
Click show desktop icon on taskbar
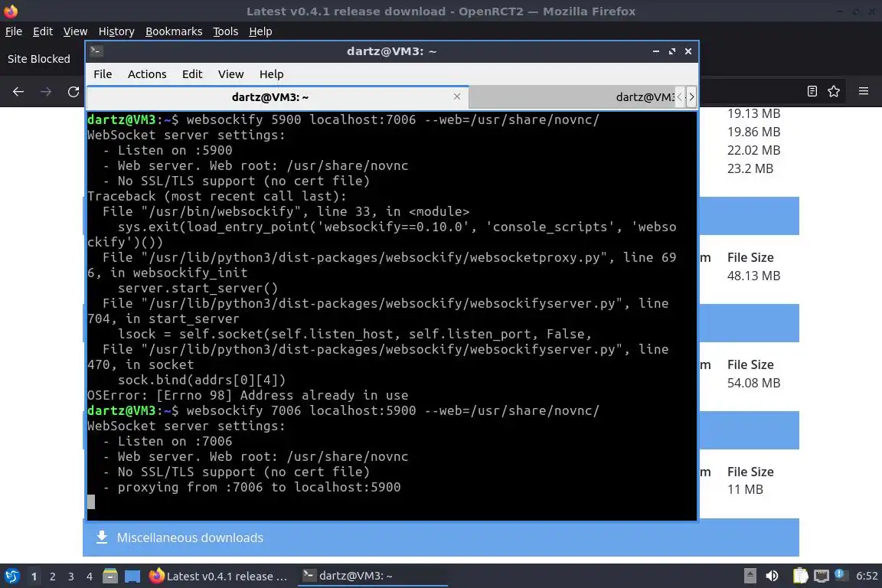click(132, 576)
